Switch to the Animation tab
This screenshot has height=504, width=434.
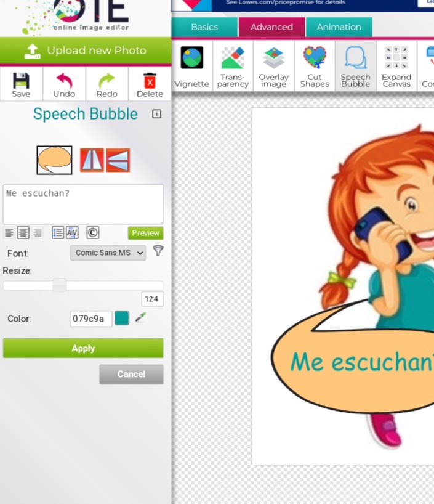(339, 27)
